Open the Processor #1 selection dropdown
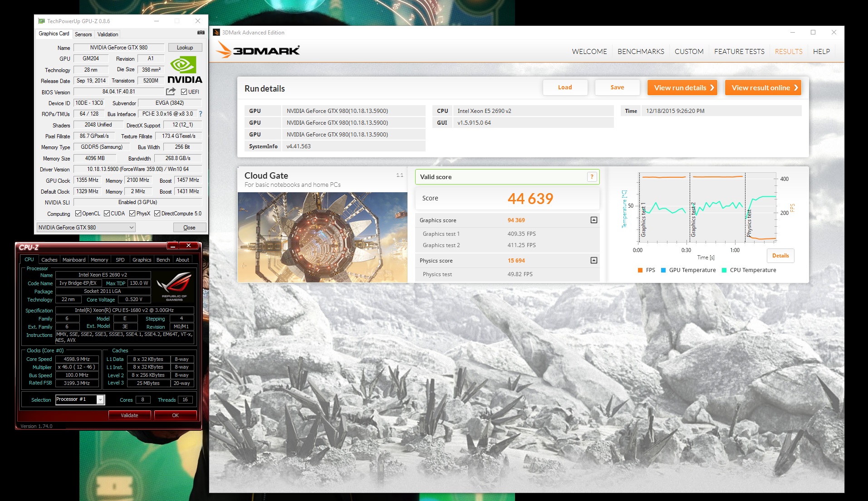Viewport: 868px width, 501px height. coord(80,399)
